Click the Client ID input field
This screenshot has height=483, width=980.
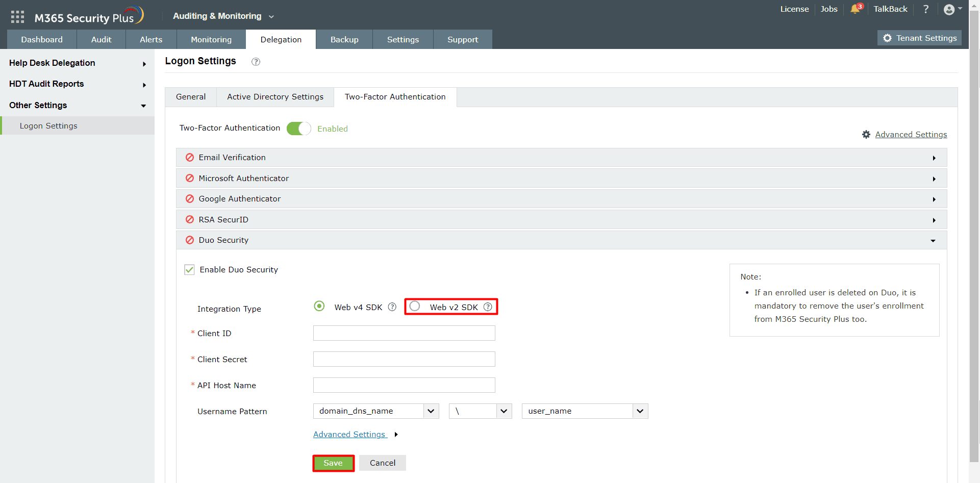[404, 333]
